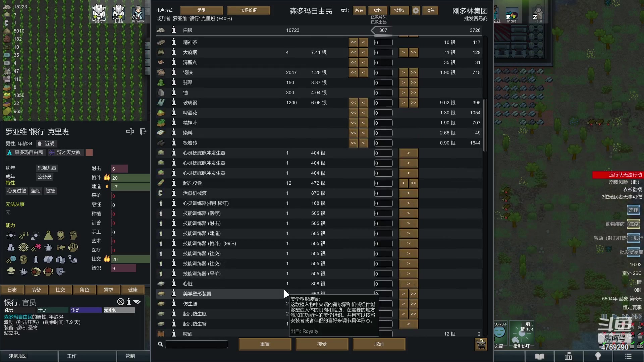Click the 开心 mood bar
This screenshot has height=362, width=644.
click(x=53, y=310)
